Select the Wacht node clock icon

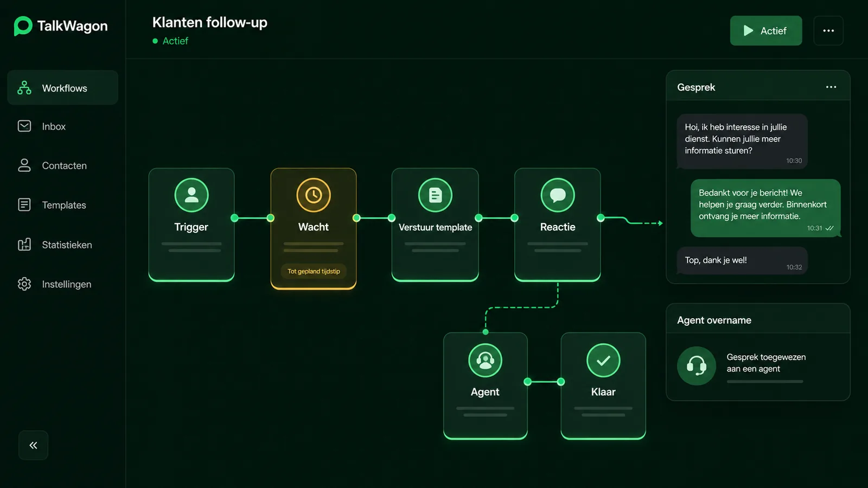(314, 195)
